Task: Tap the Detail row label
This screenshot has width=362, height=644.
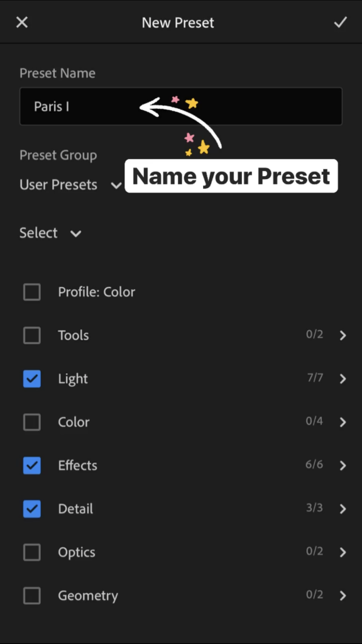Action: 75,509
